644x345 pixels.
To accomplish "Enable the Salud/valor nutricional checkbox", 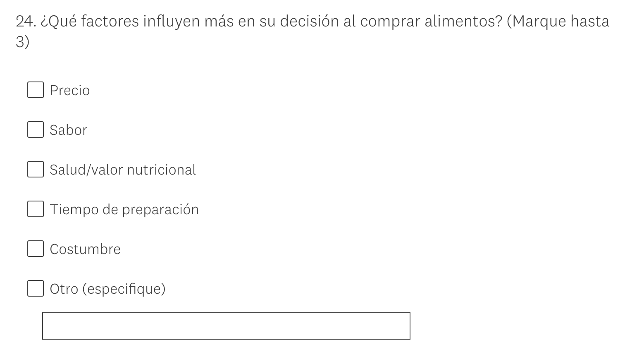I will pyautogui.click(x=36, y=170).
